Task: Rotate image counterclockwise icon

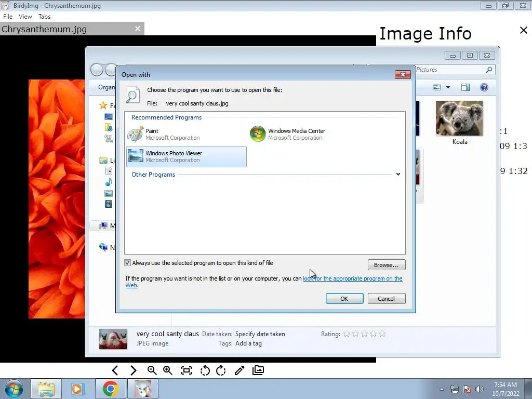Action: 205,370
